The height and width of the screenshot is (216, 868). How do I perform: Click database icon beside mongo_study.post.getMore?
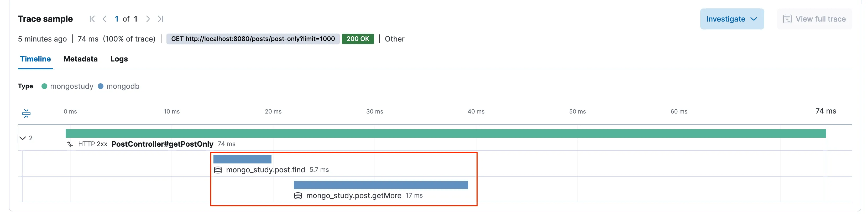[x=298, y=196]
